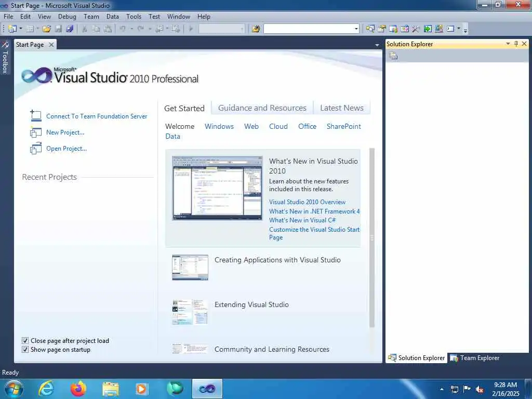Open the collapsed Toolbox side tab

tap(5, 58)
